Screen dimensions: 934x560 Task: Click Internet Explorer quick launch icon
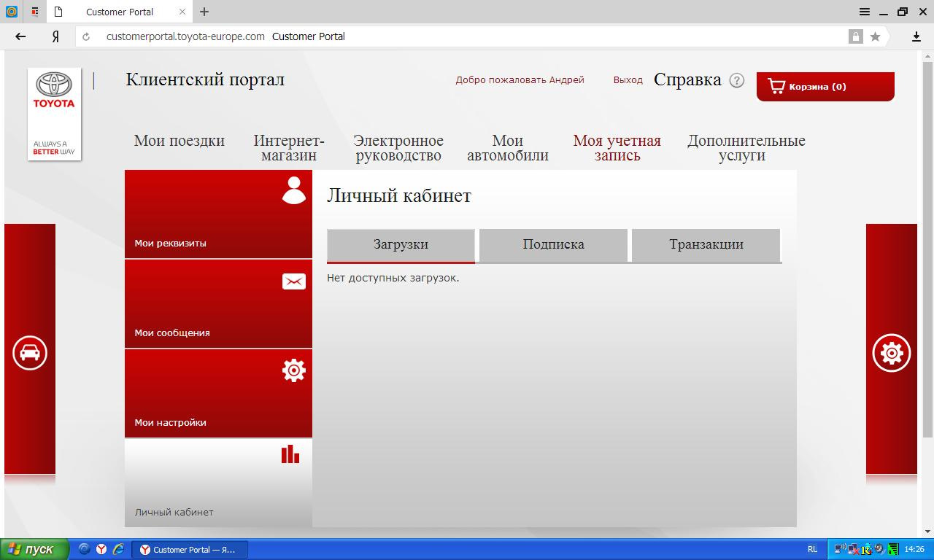point(118,549)
